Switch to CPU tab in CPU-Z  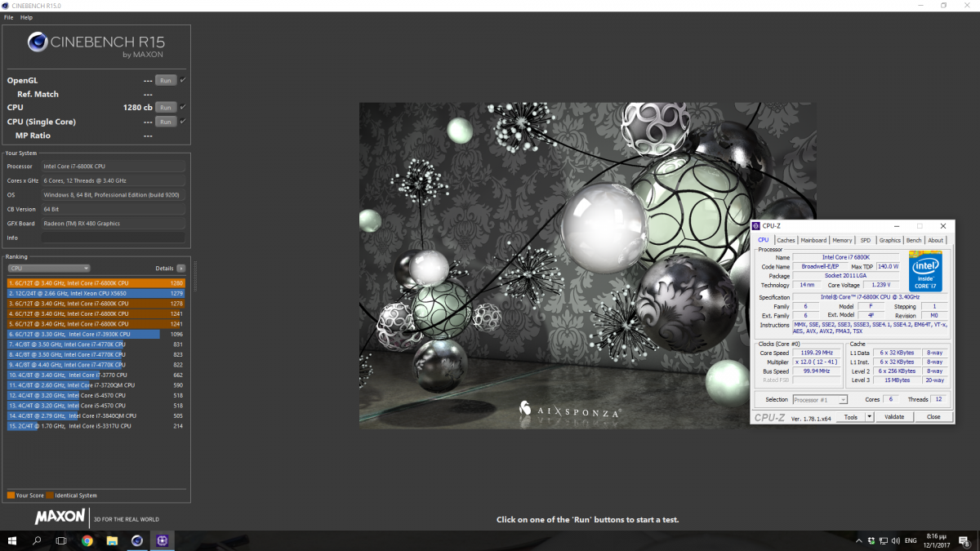point(763,240)
